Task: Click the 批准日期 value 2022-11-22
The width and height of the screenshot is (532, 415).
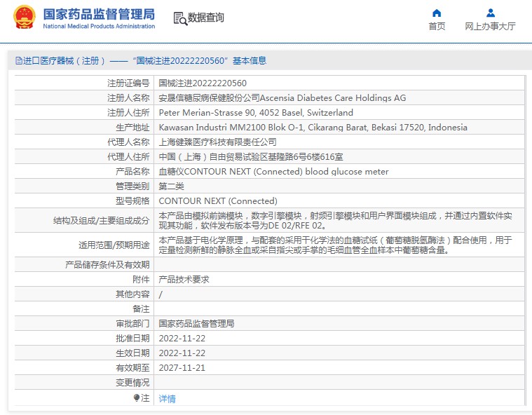Action: [x=182, y=339]
